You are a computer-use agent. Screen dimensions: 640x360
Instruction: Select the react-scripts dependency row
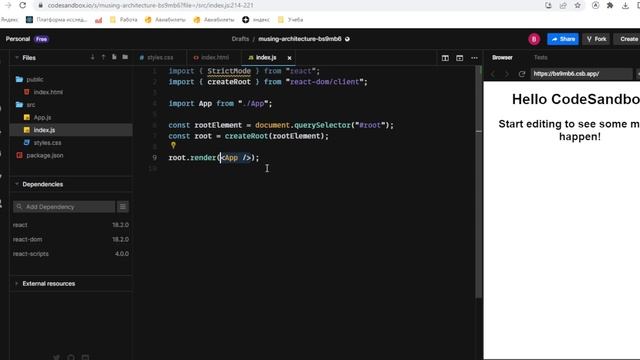coord(71,253)
